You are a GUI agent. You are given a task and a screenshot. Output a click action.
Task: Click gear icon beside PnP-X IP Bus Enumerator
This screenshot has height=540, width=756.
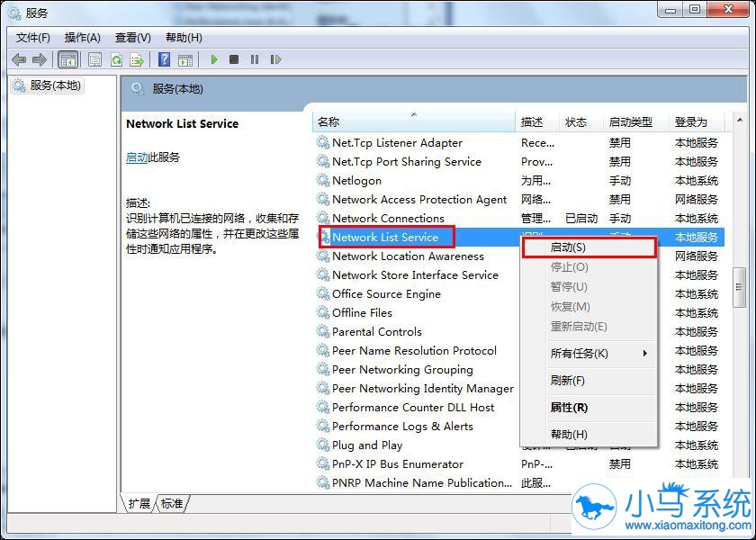click(x=322, y=463)
